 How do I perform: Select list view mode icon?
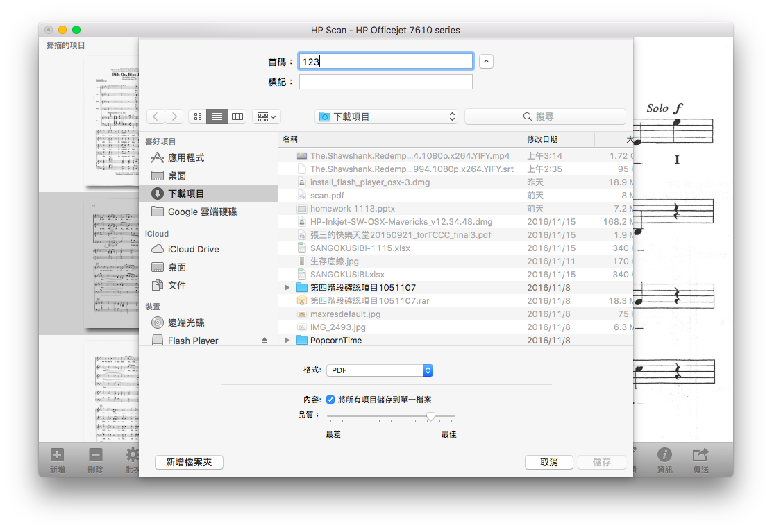tap(217, 117)
